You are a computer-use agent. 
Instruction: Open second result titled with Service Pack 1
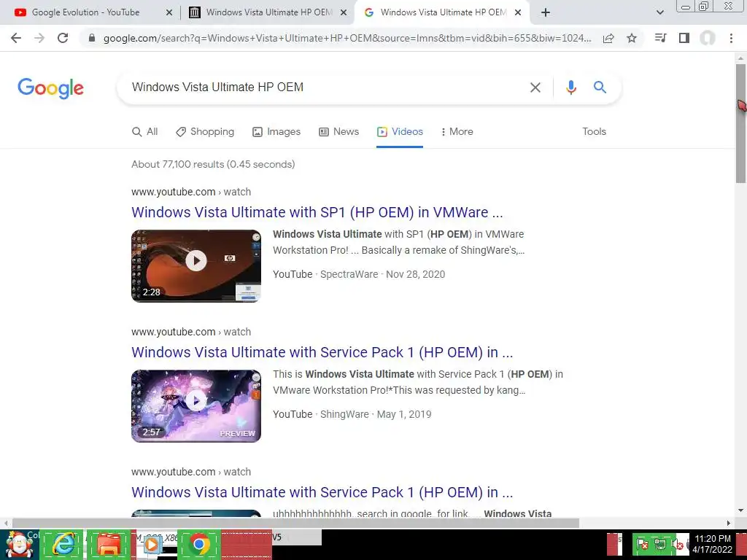click(x=322, y=352)
